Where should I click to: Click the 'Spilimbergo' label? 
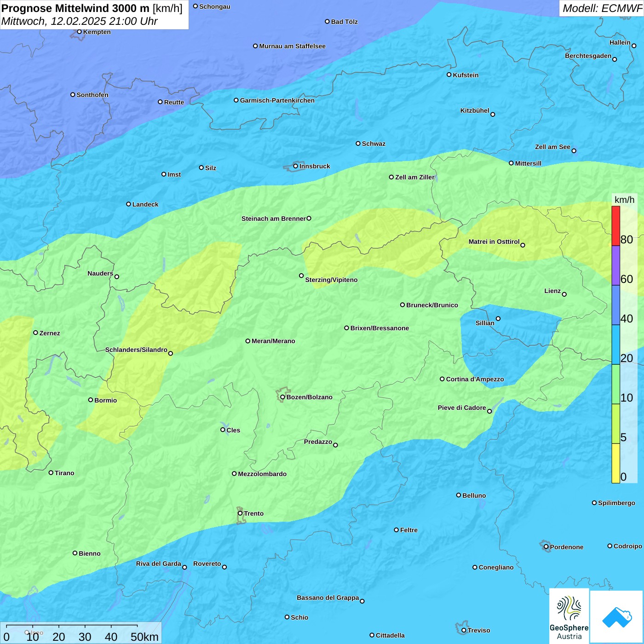point(616,503)
